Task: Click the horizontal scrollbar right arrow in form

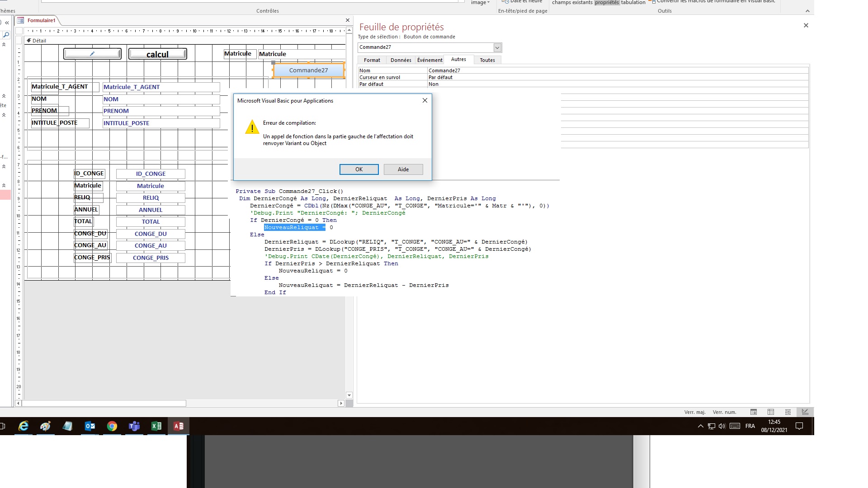Action: coord(341,404)
